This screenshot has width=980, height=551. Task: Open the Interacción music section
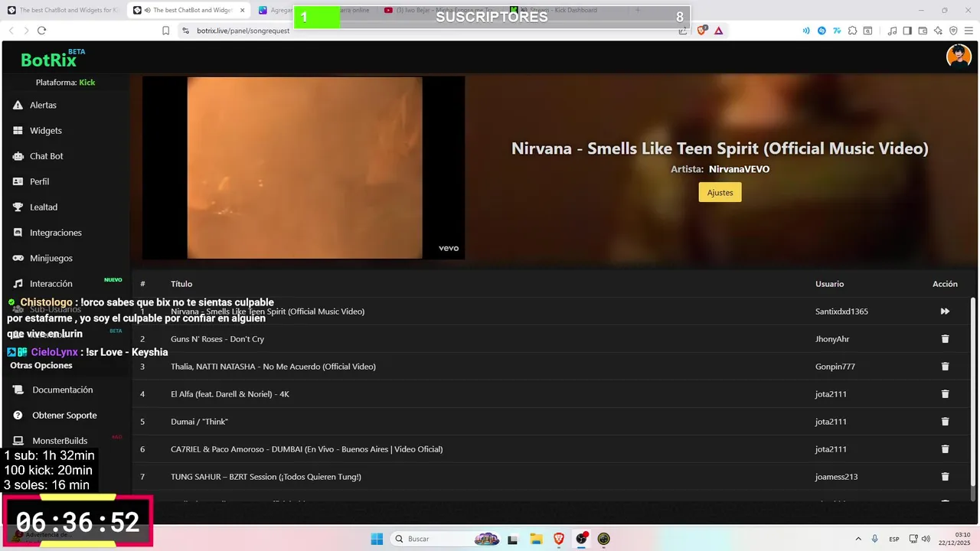[51, 284]
